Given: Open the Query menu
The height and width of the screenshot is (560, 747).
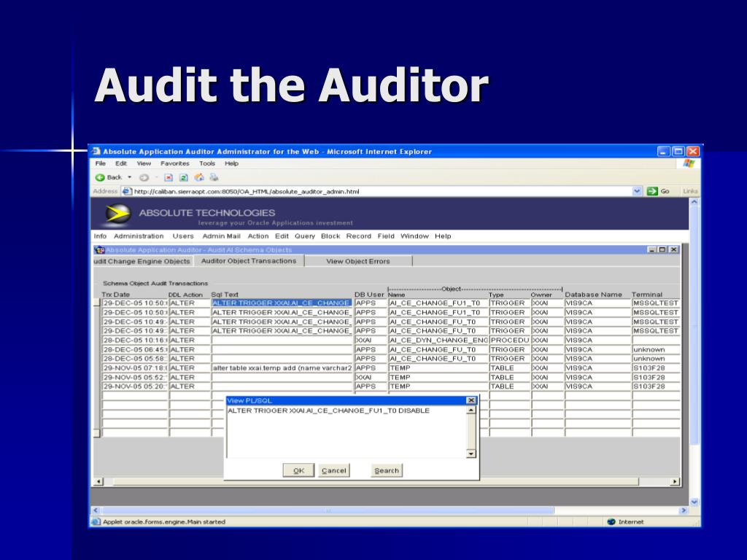Looking at the screenshot, I should (x=305, y=236).
